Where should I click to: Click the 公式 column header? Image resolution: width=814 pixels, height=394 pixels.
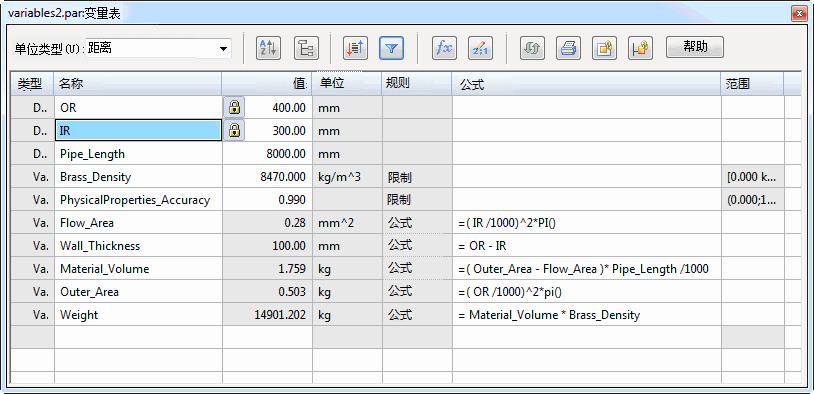coord(586,84)
